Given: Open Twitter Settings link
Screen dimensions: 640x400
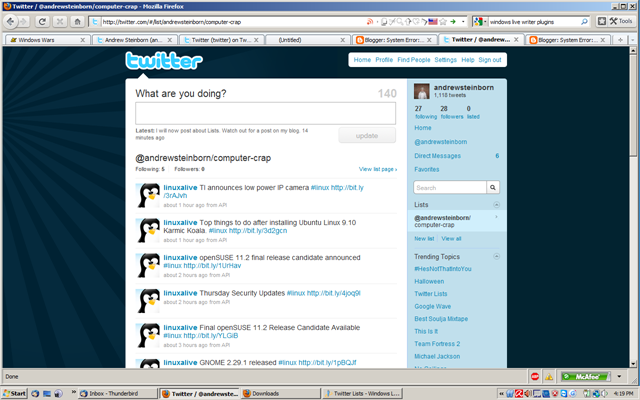Looking at the screenshot, I should 445,60.
